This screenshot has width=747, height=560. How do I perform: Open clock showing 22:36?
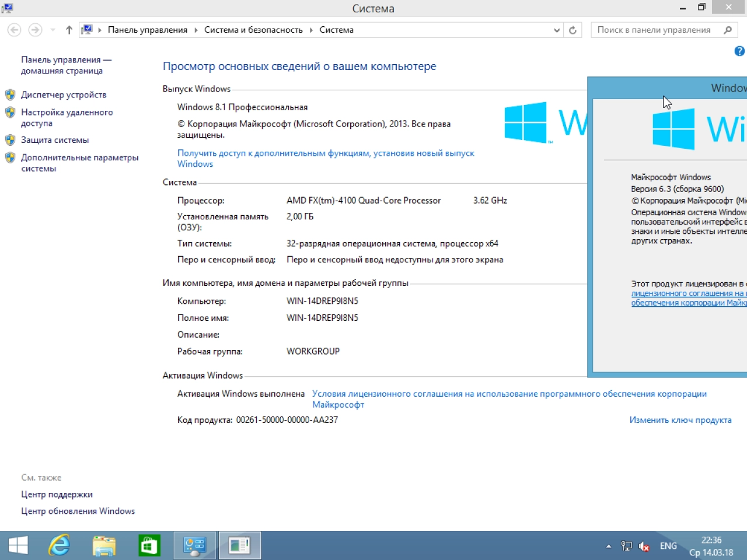tap(711, 546)
